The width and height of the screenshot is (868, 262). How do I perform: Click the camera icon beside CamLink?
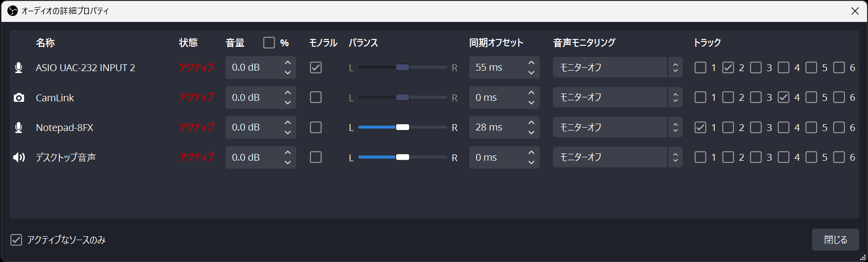[x=18, y=98]
